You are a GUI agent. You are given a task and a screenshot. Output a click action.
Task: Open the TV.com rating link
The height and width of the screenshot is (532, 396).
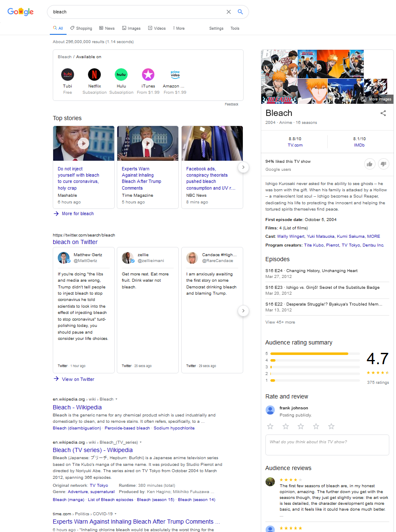(x=295, y=145)
